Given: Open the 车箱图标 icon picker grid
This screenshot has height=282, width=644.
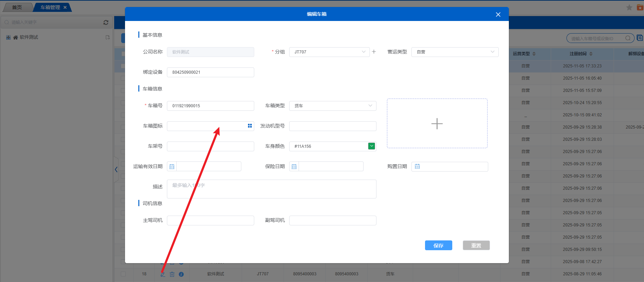Looking at the screenshot, I should tap(250, 126).
